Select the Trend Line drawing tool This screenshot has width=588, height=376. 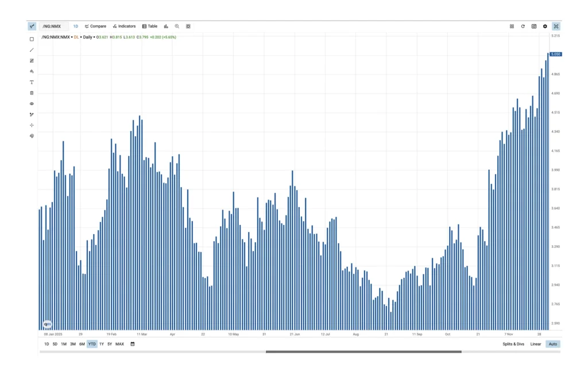pos(32,50)
